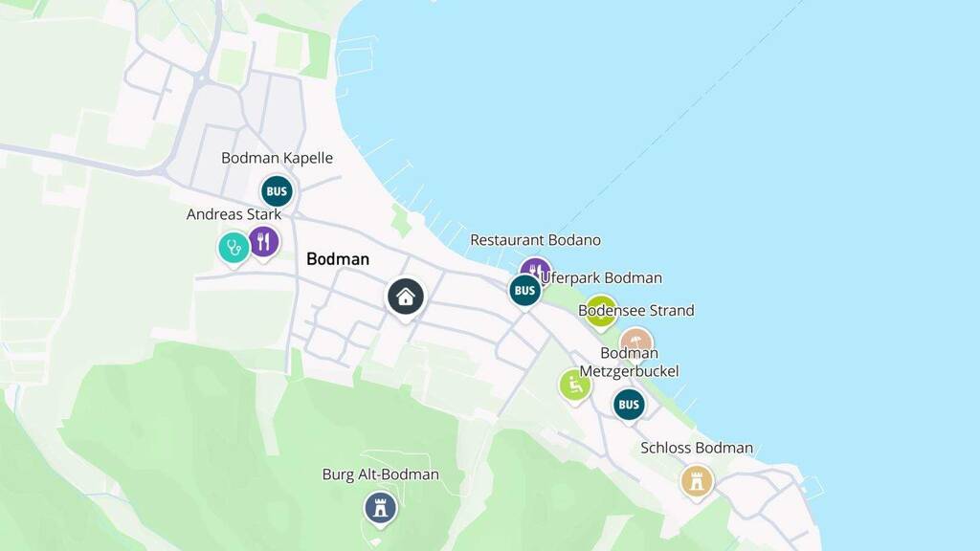Select the Bodman Metzgerbuckel bus stop marker
Viewport: 980px width, 551px height.
(629, 405)
